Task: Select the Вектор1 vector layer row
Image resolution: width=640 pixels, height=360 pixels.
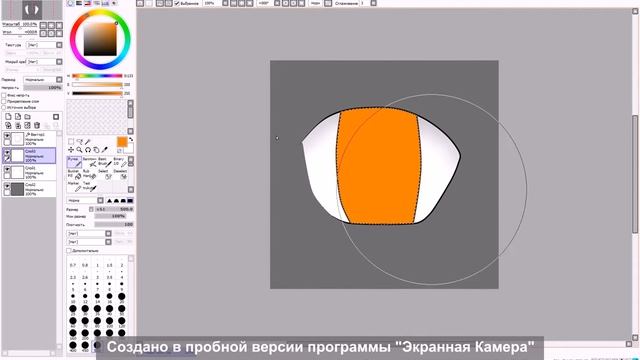Action: click(29, 138)
